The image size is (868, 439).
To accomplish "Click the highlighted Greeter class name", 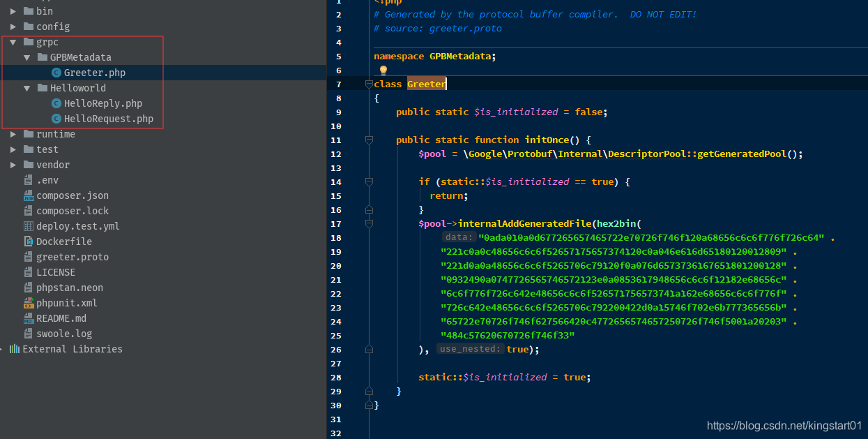I will tap(426, 84).
